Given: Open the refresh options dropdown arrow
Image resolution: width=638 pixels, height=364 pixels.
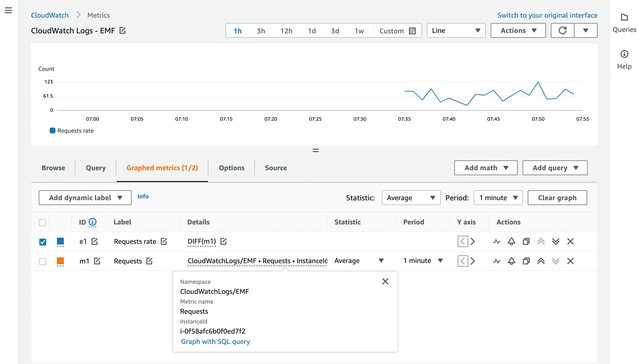Looking at the screenshot, I should pyautogui.click(x=585, y=30).
